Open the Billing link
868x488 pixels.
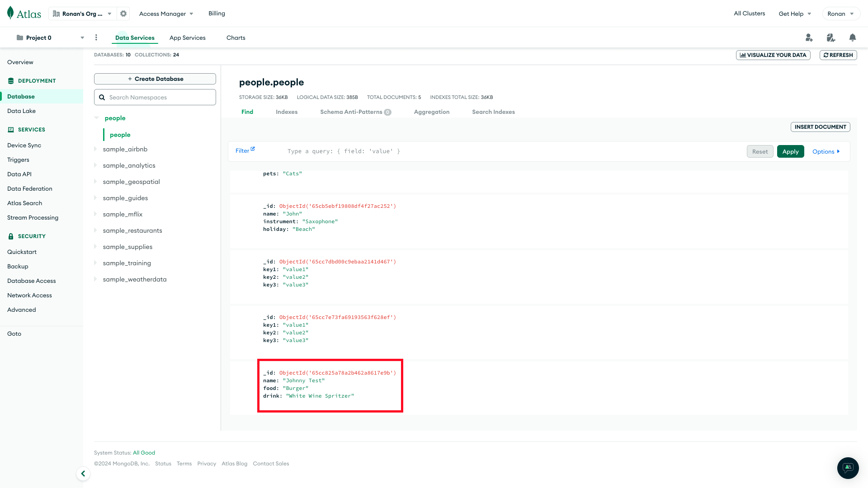(x=217, y=14)
